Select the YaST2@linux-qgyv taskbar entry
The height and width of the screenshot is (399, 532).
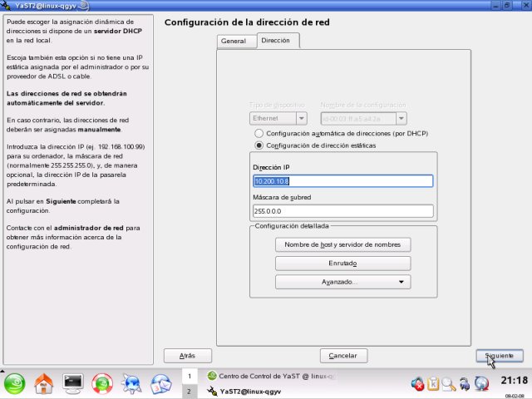(x=244, y=392)
